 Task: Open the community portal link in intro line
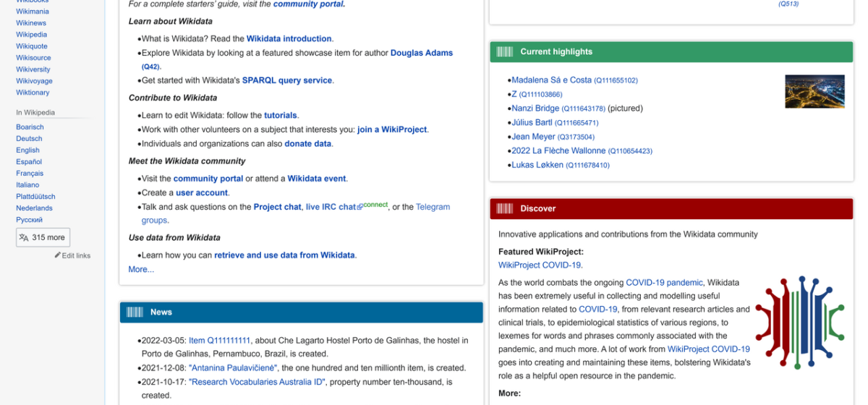click(x=309, y=4)
